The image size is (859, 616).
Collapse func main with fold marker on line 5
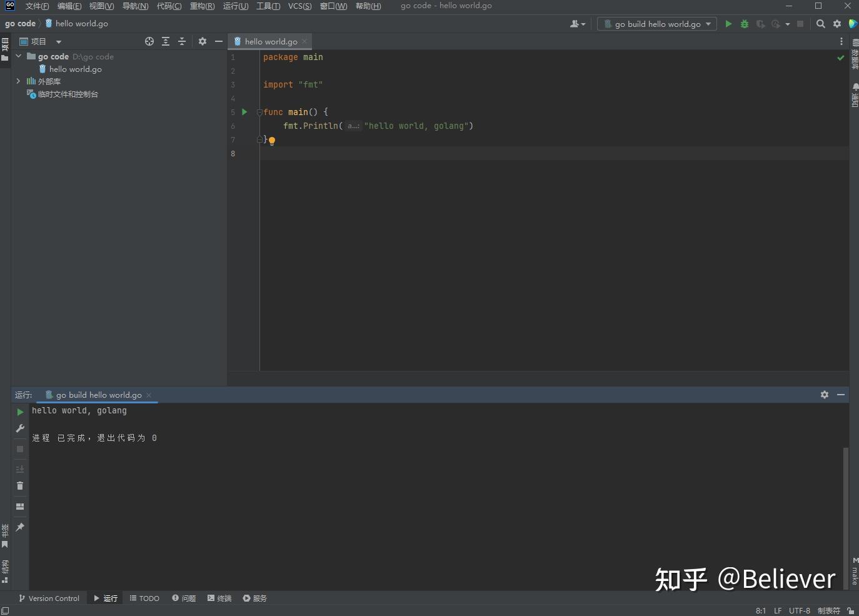pyautogui.click(x=259, y=113)
